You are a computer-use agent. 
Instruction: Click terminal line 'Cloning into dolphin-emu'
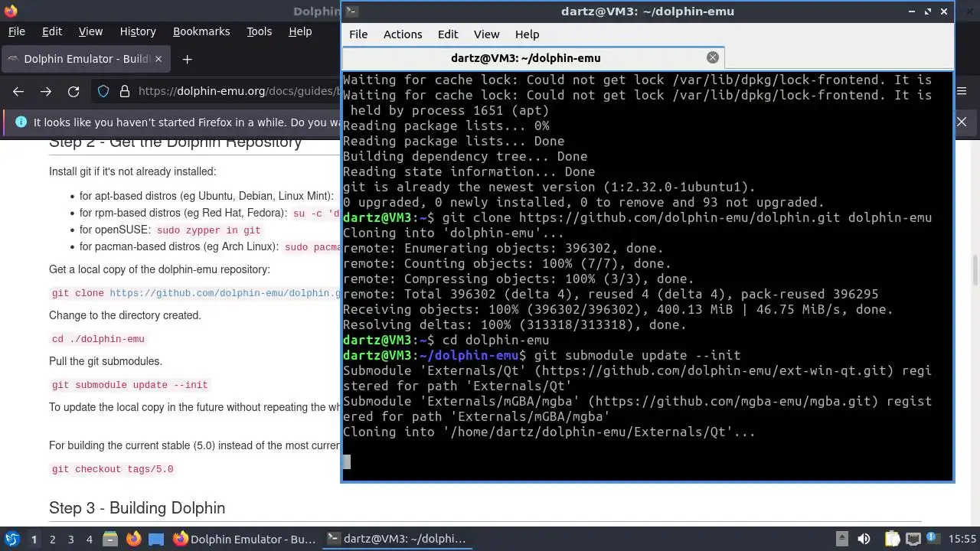point(453,233)
